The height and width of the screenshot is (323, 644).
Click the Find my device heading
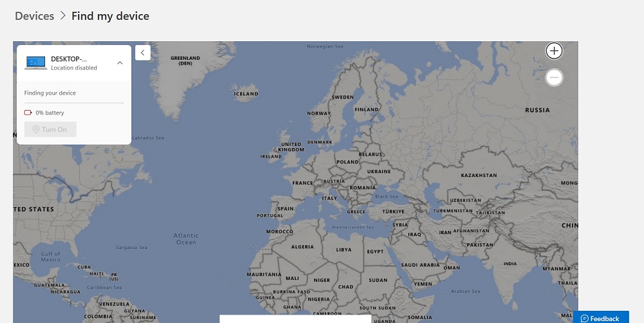[111, 16]
